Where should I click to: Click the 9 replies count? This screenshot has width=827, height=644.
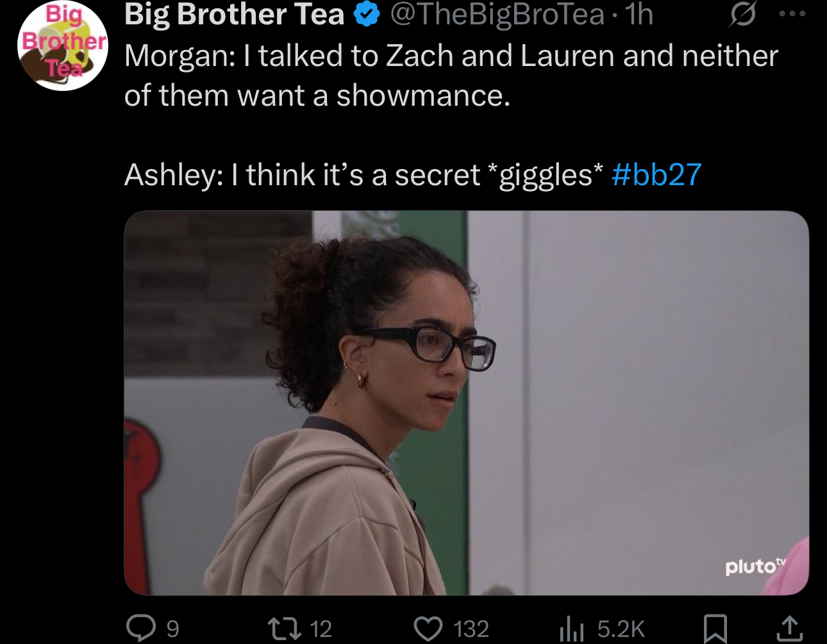click(x=172, y=629)
